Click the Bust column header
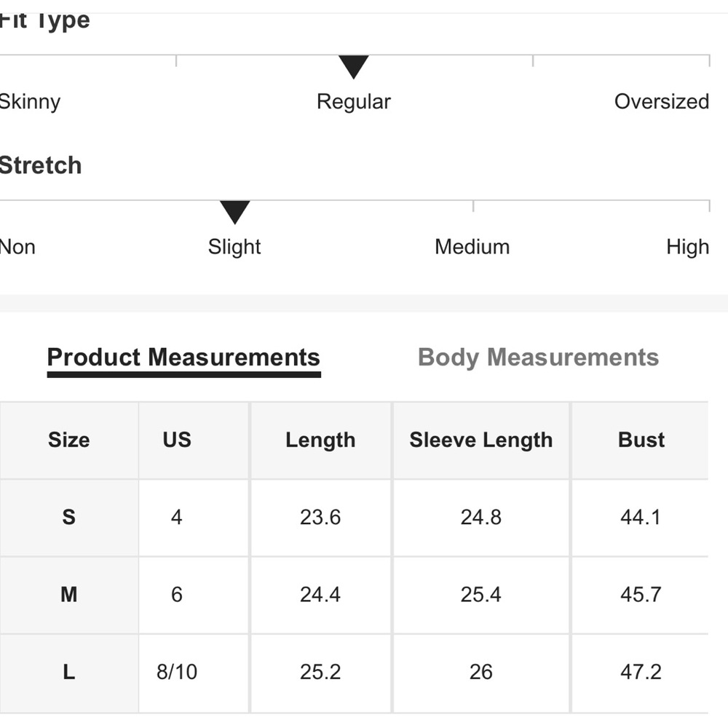Viewport: 728px width, 728px height. point(641,440)
